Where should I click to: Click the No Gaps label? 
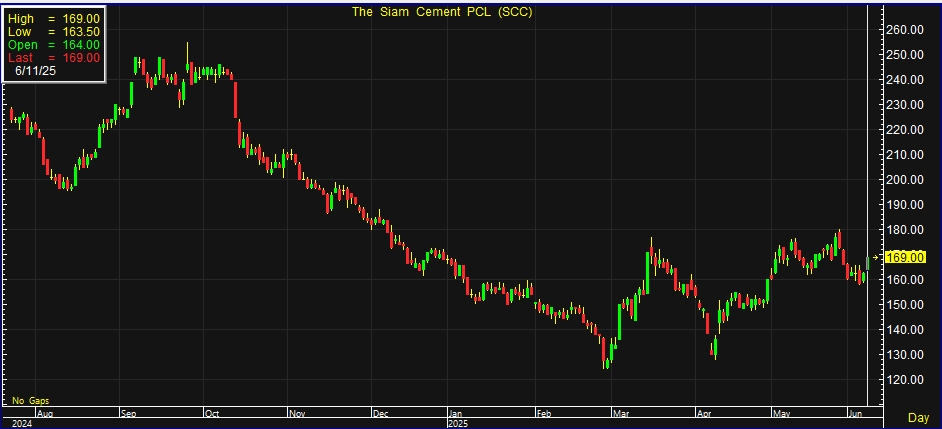(31, 400)
